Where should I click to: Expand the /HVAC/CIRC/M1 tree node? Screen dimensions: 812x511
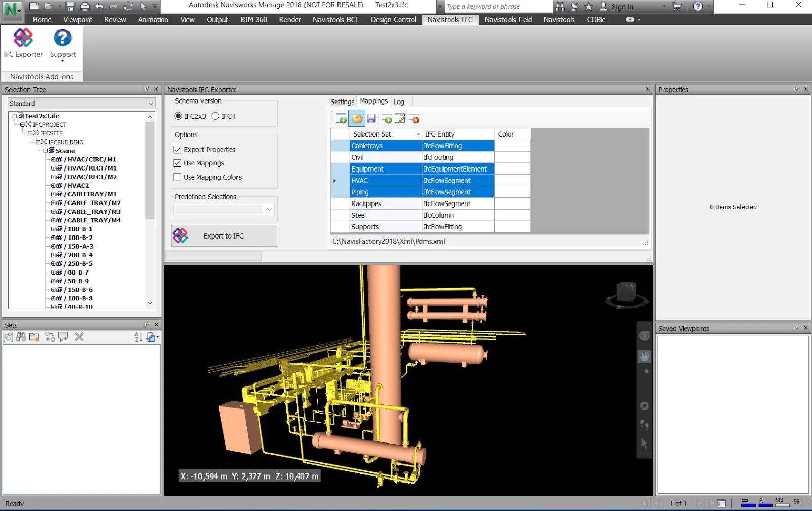coord(53,159)
